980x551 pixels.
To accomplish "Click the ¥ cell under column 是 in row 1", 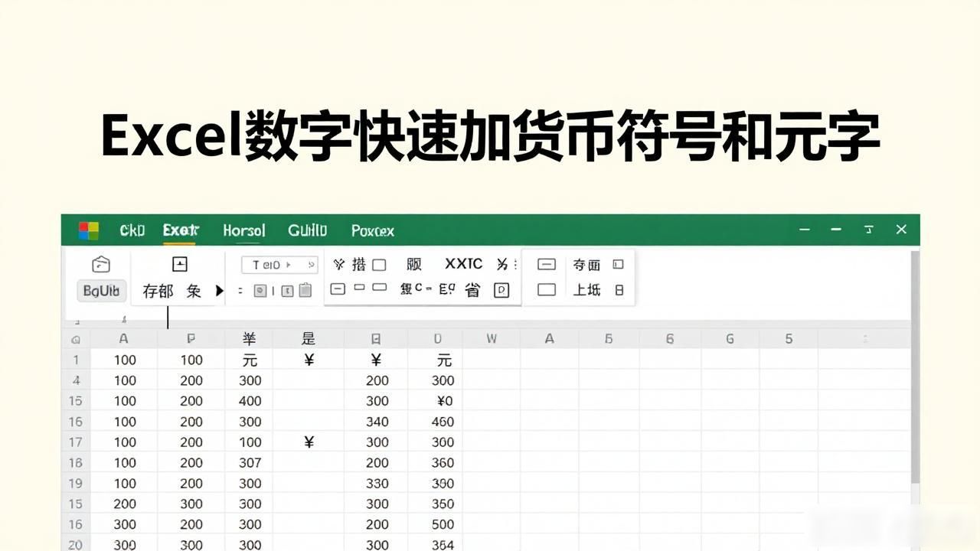I will pyautogui.click(x=309, y=360).
